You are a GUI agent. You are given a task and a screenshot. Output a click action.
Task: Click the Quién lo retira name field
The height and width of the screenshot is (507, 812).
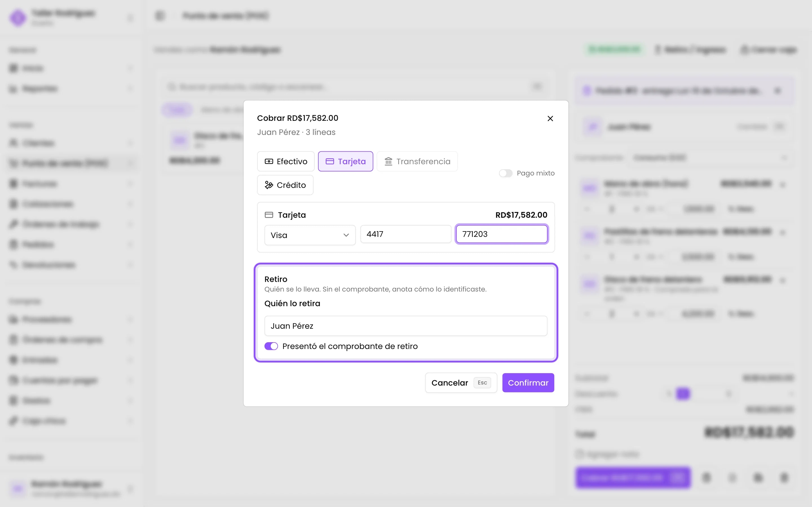406,326
